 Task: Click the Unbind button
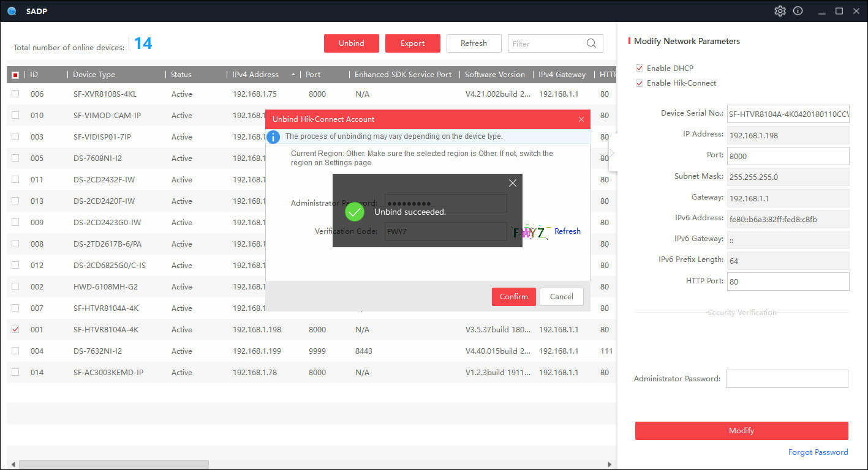[351, 43]
